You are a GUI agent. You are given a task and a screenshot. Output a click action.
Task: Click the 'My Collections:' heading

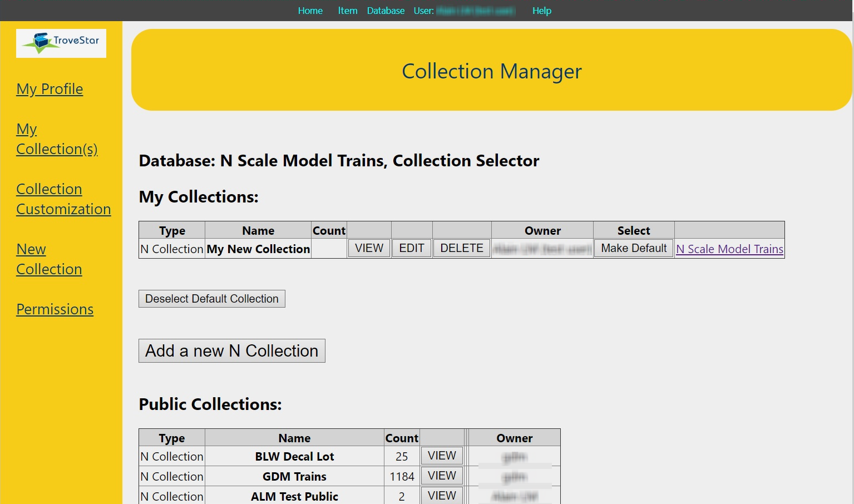click(199, 196)
